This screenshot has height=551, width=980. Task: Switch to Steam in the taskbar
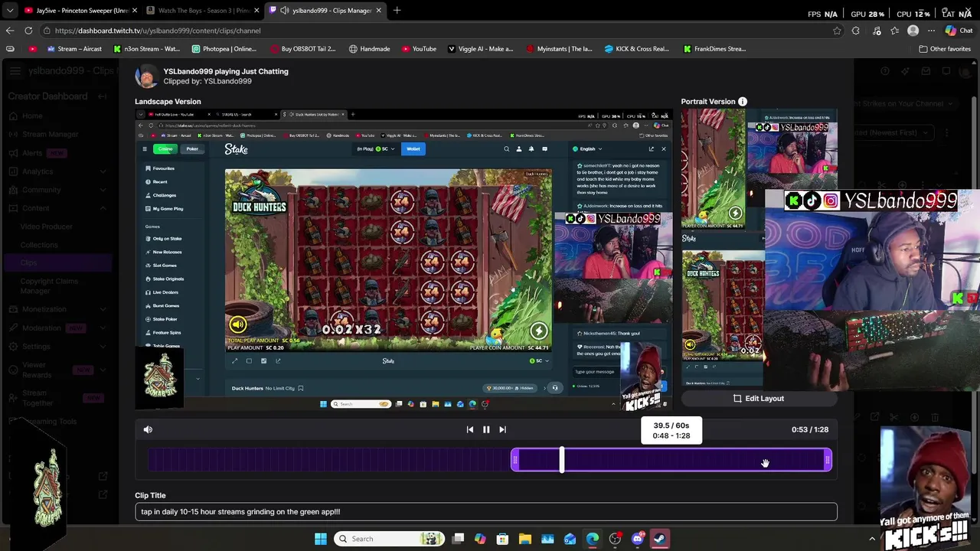(659, 539)
